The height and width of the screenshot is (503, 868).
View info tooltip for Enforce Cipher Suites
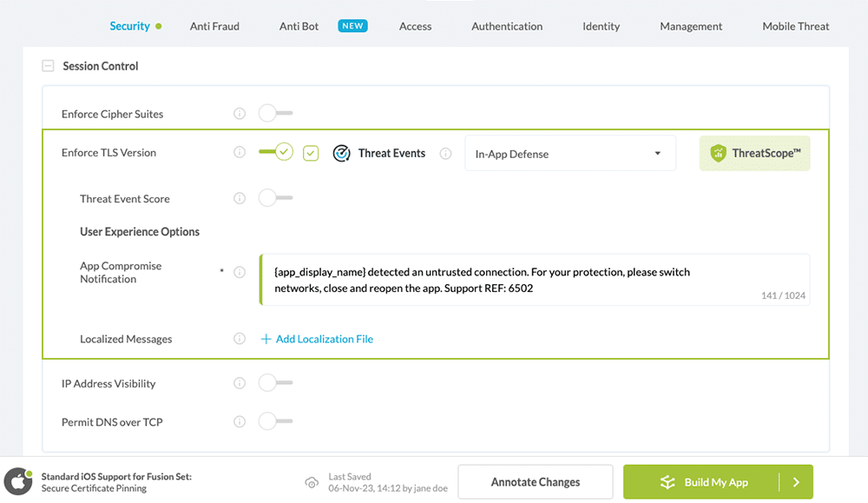pos(240,113)
